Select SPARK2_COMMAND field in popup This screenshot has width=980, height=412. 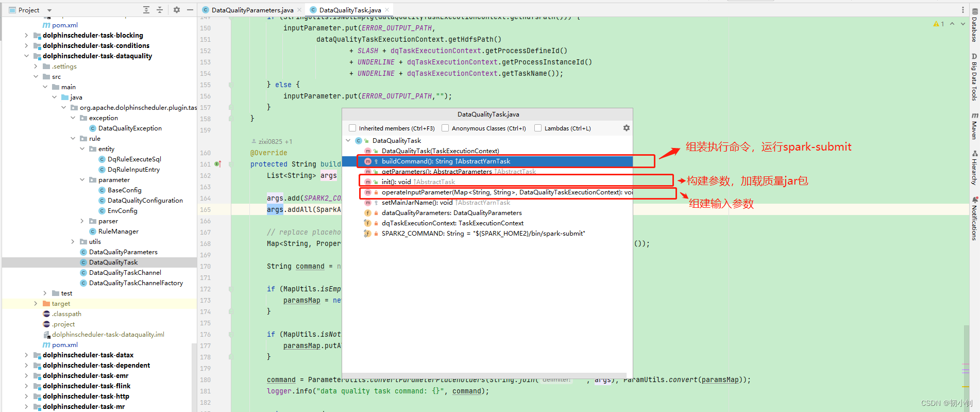coord(483,233)
